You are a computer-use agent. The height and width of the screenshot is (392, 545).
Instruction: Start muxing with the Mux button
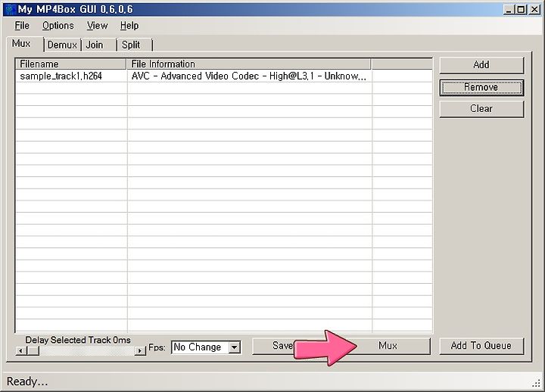[388, 346]
